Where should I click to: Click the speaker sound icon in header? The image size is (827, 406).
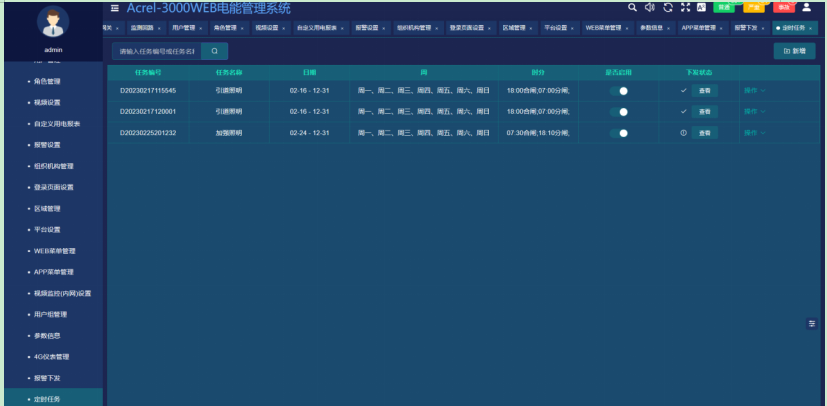coord(649,7)
